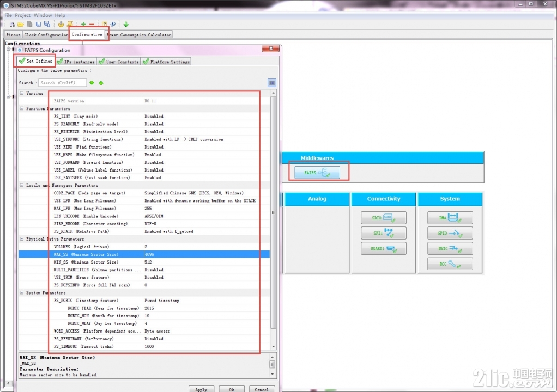The image size is (557, 392).
Task: Open the Window menu
Action: [x=43, y=15]
